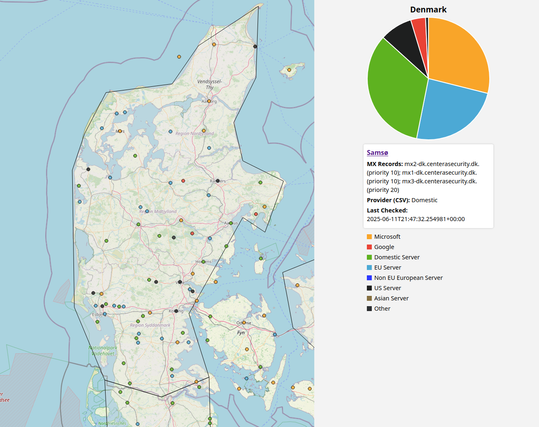Image resolution: width=539 pixels, height=427 pixels.
Task: Click the Microsoft orange legend swatch
Action: 369,237
